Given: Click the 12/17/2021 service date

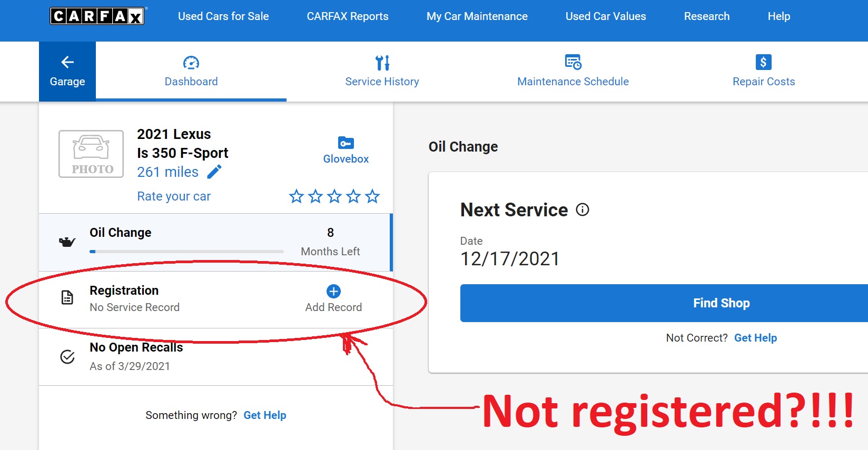Looking at the screenshot, I should 510,259.
